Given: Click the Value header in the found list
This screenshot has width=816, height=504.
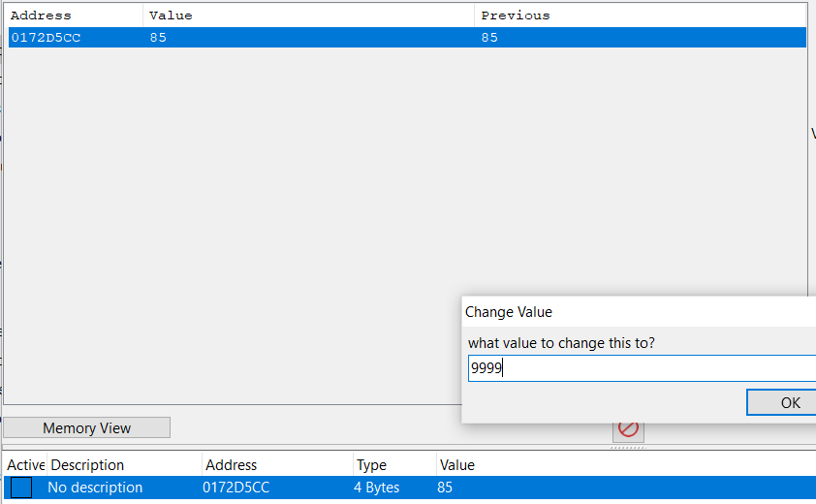Looking at the screenshot, I should 171,16.
